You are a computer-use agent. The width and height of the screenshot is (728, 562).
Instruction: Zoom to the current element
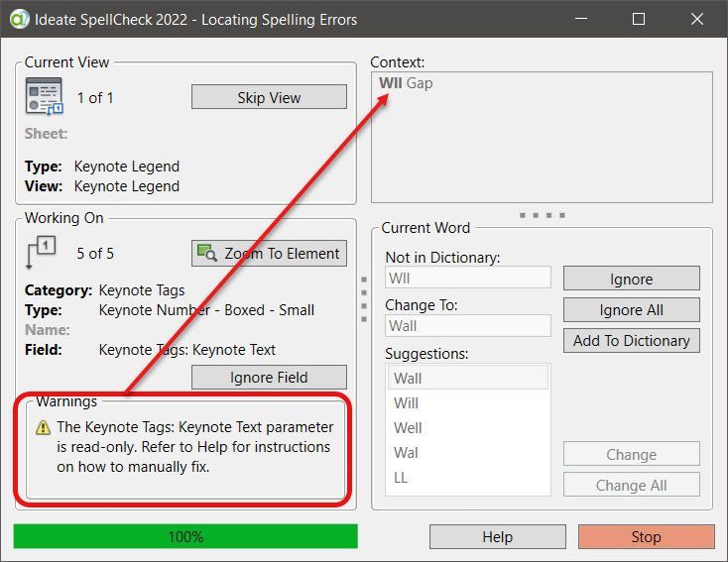coord(269,254)
